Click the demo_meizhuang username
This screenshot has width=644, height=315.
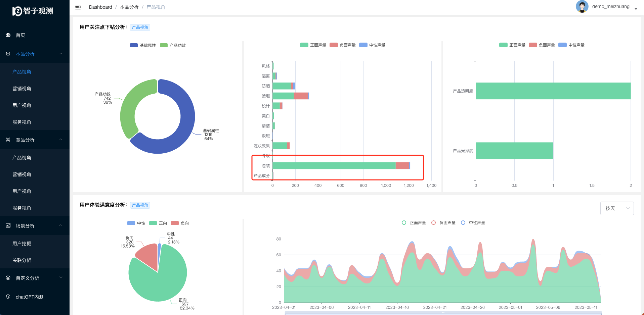[x=611, y=6]
